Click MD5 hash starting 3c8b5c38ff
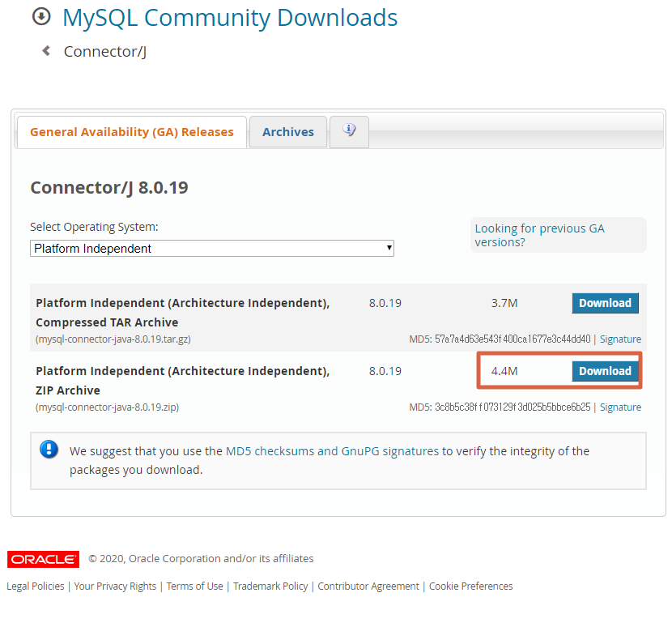 click(513, 407)
